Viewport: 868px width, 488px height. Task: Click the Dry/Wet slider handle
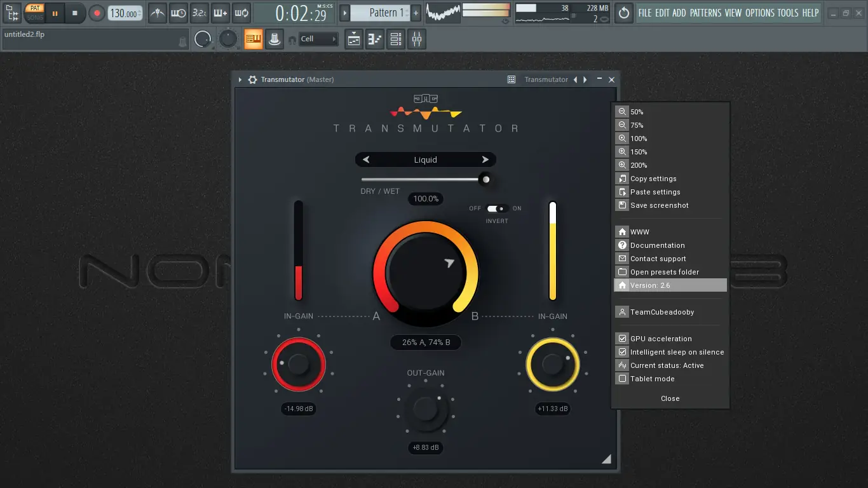pos(486,179)
